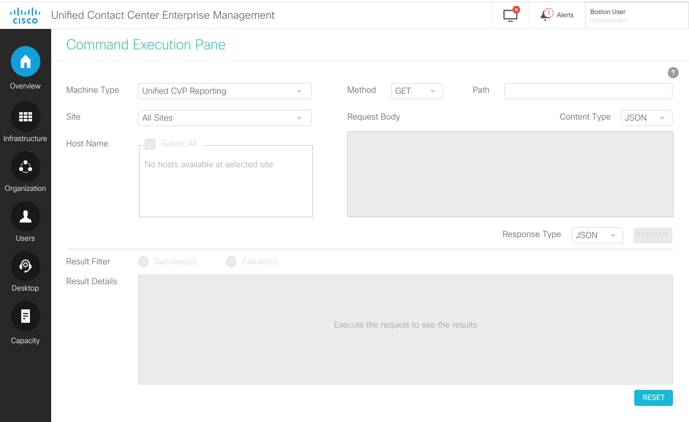689x422 pixels.
Task: Open the Boston User account menu
Action: tap(636, 15)
